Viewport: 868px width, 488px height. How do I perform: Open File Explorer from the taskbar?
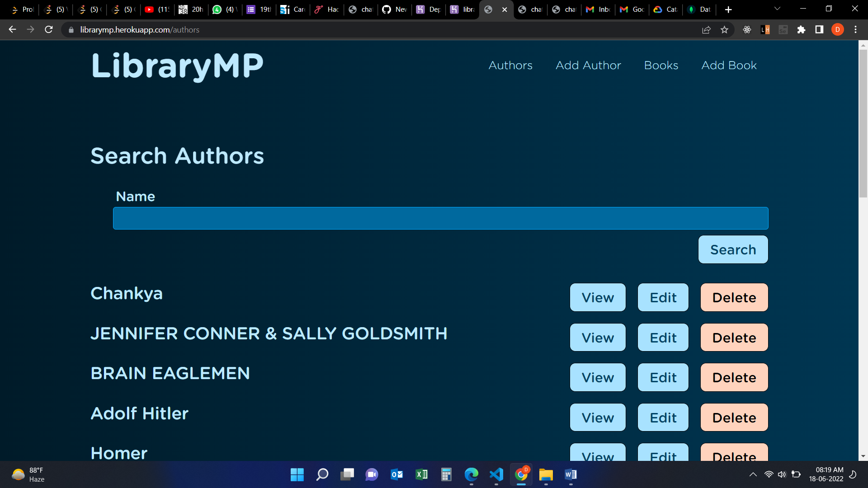click(546, 475)
